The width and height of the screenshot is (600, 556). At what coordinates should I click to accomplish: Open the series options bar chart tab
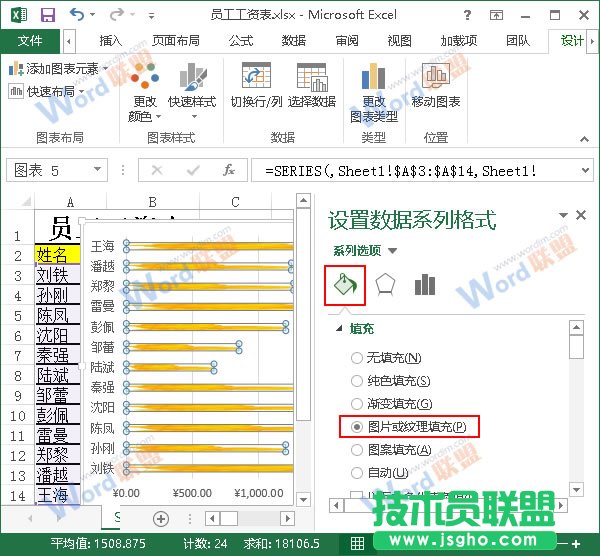pyautogui.click(x=425, y=285)
